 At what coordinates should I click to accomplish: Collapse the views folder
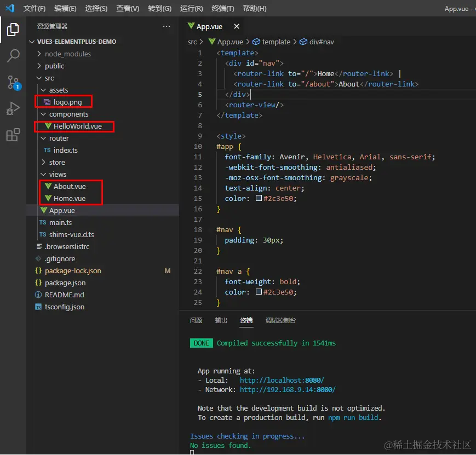coord(43,174)
